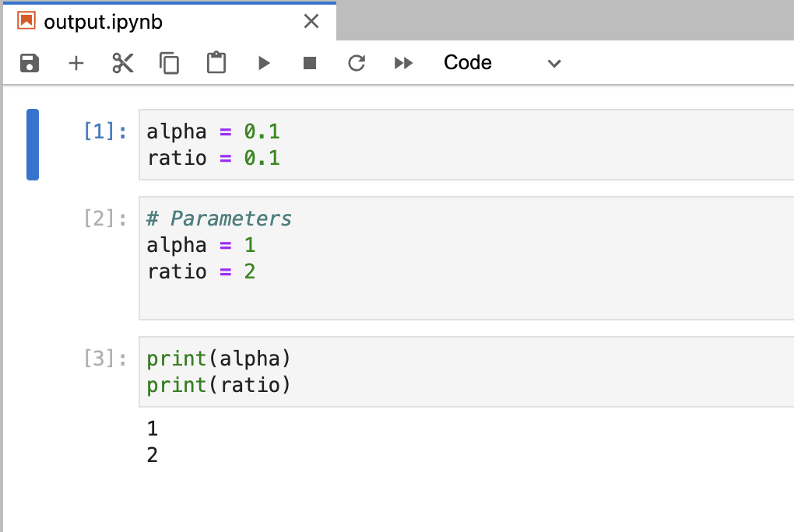Copy the selected cell
794x532 pixels.
tap(169, 63)
